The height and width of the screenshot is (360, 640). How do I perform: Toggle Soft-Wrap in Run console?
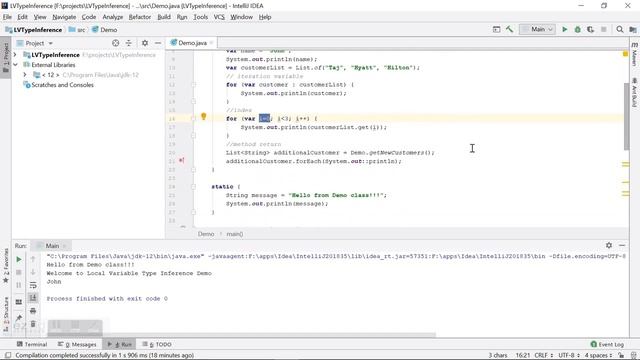[x=33, y=285]
